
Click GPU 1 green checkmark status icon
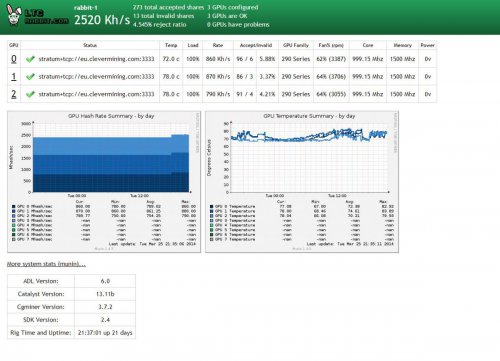coord(30,76)
